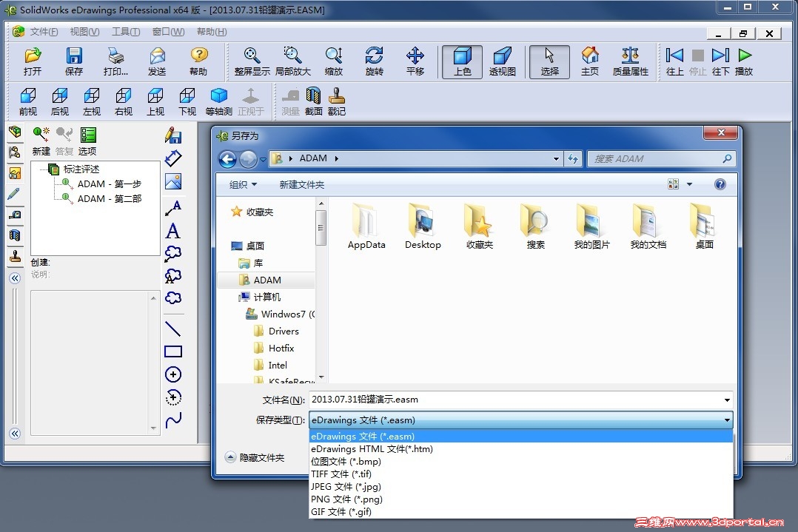Open the 帮助 menu in menu bar

[212, 32]
